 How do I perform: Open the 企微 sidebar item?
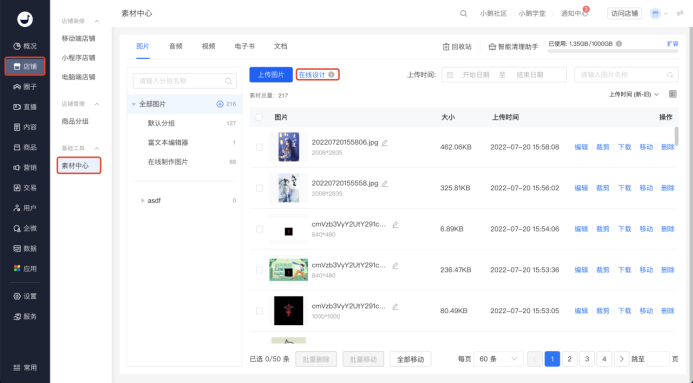[x=25, y=228]
